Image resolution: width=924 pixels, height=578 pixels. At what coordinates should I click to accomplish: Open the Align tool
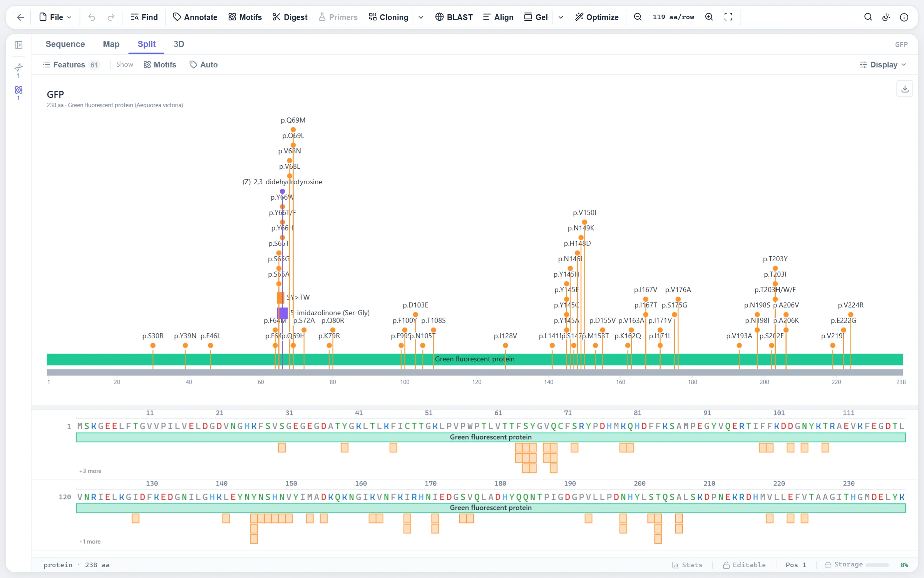click(498, 17)
